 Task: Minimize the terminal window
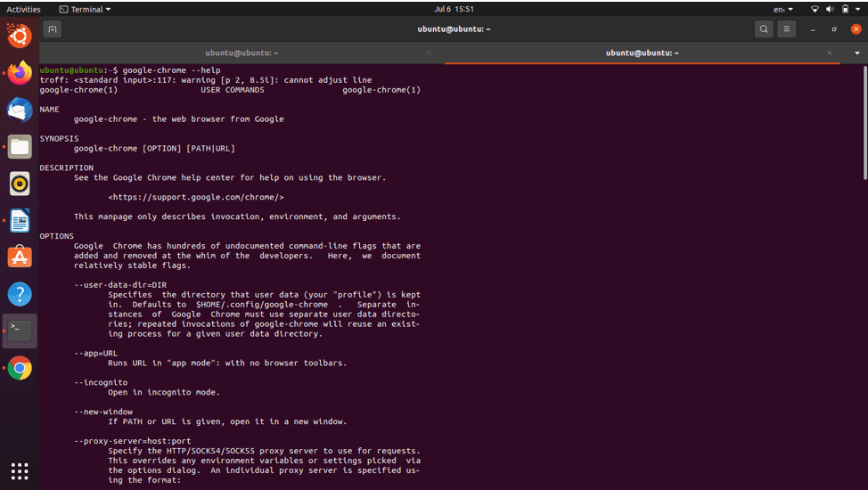click(x=813, y=29)
